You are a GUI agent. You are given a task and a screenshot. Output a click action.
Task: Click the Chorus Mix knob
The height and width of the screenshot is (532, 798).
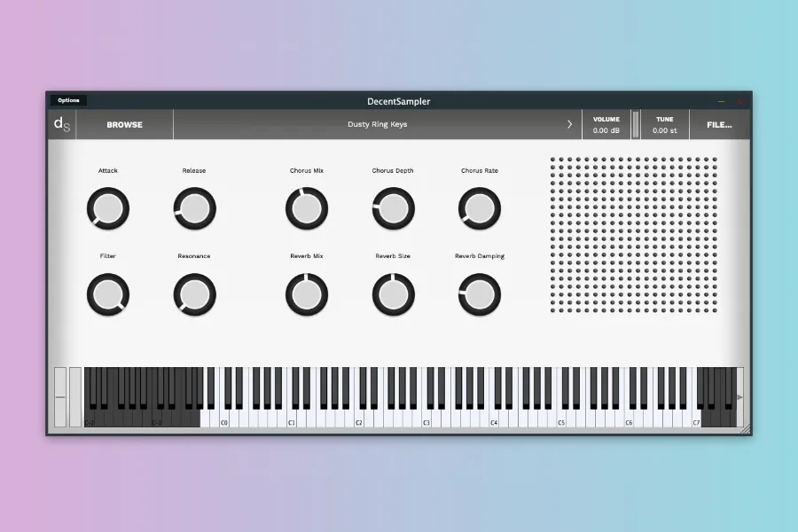point(307,209)
